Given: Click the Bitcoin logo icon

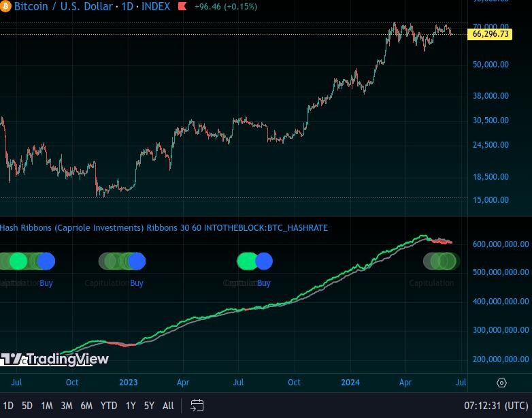Looking at the screenshot, I should [5, 6].
